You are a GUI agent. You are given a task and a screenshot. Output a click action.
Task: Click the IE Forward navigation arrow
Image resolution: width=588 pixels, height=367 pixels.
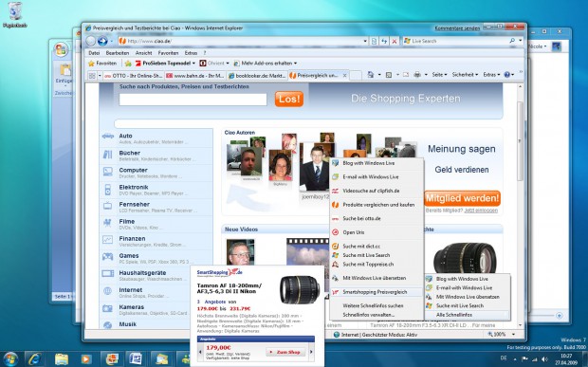pyautogui.click(x=102, y=41)
